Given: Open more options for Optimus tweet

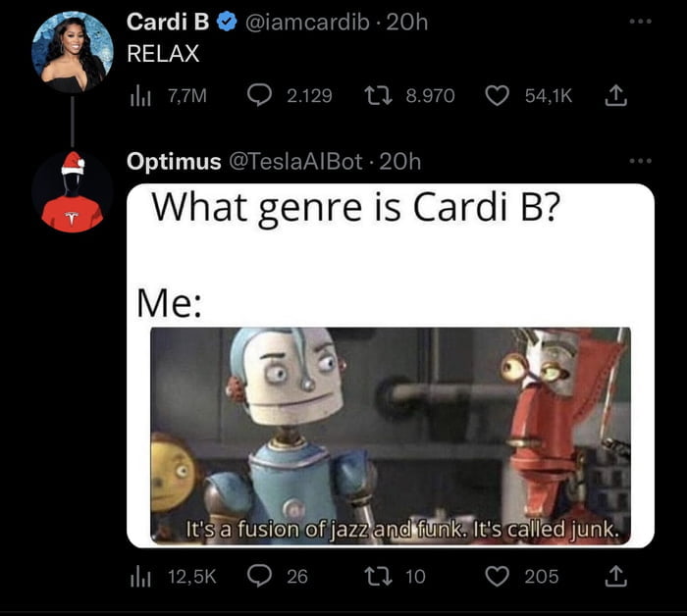Looking at the screenshot, I should coord(641,161).
